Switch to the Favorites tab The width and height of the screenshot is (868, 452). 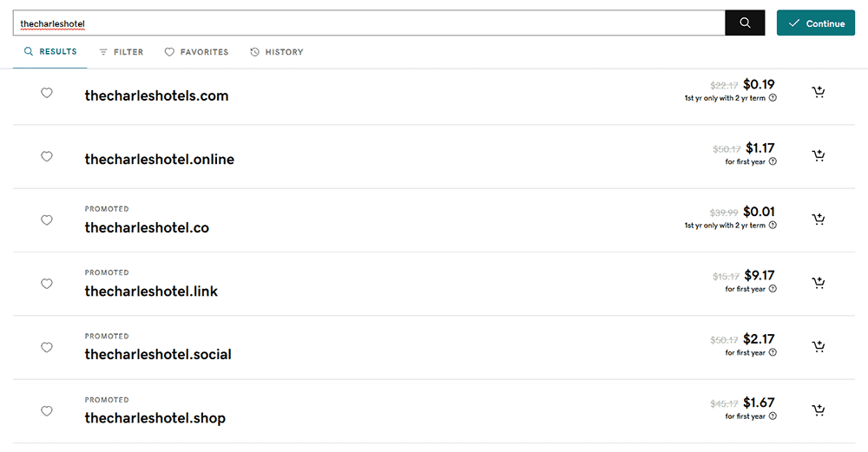(x=196, y=52)
